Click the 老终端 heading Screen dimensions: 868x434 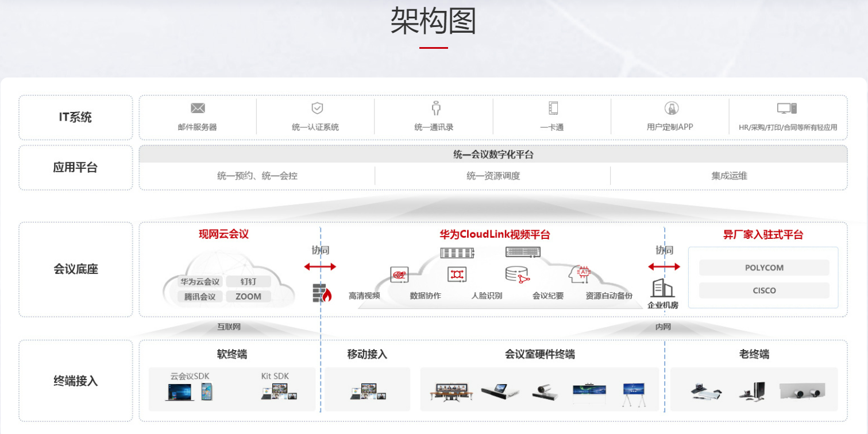[754, 354]
